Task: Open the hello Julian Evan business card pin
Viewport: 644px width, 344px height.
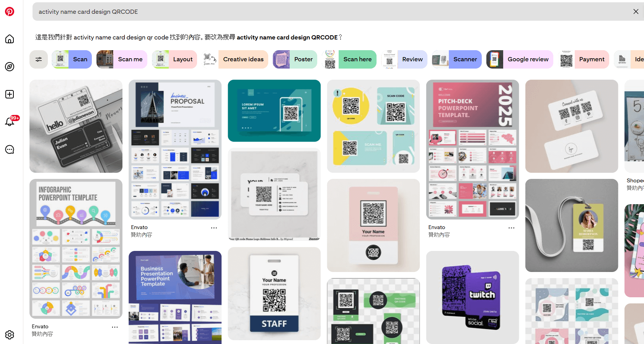Action: coord(76,126)
